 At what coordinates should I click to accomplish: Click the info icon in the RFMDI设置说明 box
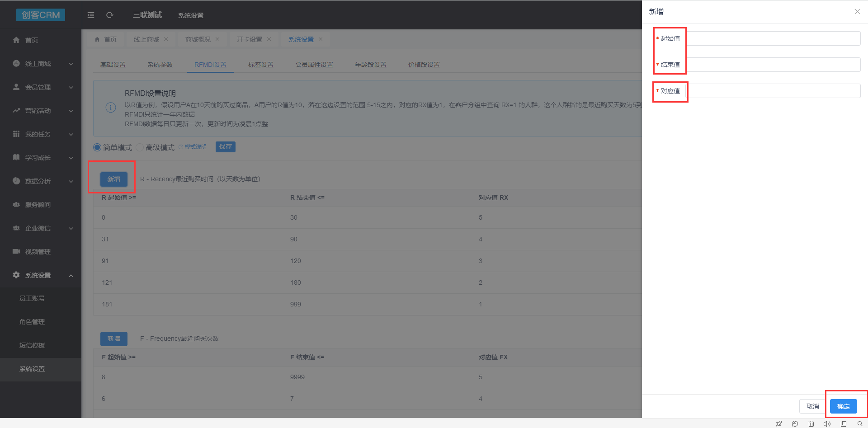[x=111, y=108]
